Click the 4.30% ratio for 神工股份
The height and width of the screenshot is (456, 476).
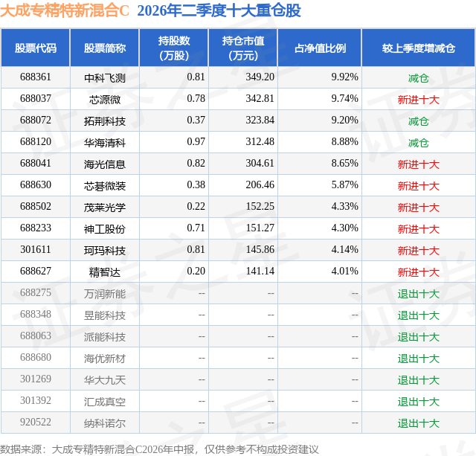344,228
